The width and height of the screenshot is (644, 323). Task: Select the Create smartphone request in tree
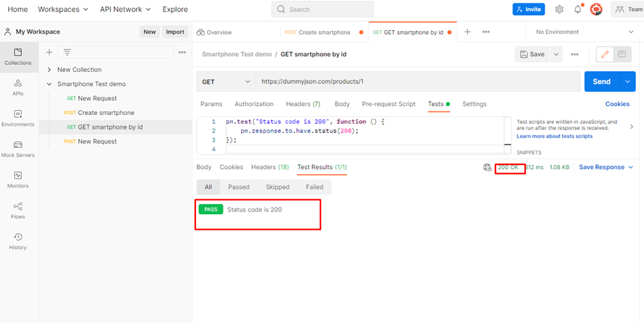pos(106,113)
